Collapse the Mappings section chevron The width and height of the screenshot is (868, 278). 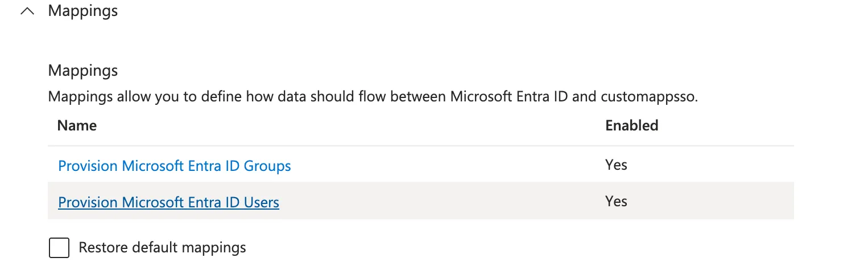pos(27,11)
